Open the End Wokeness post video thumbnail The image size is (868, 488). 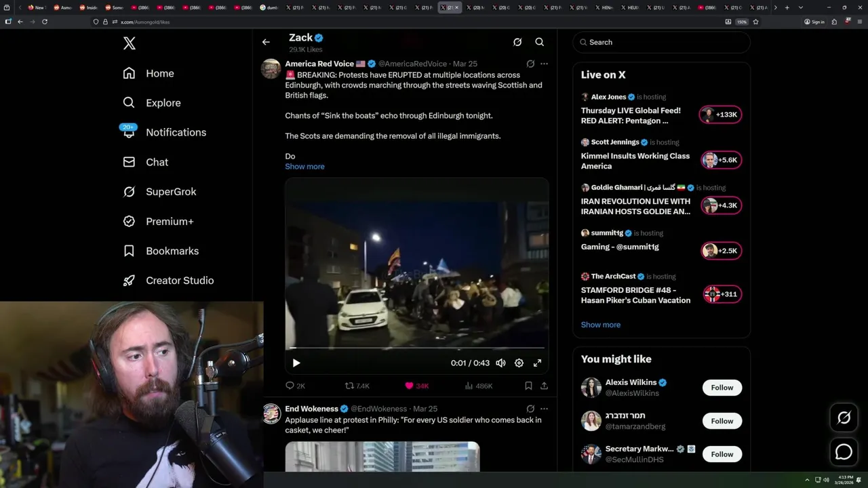point(382,456)
